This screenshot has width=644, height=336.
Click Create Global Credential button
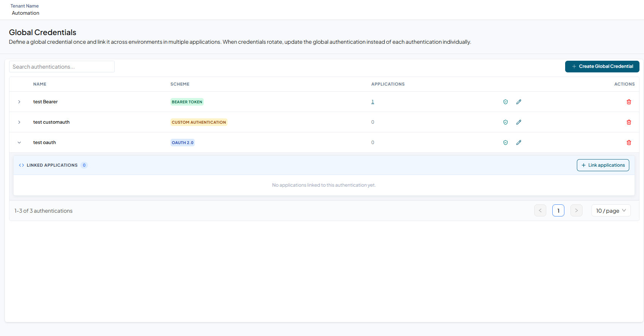tap(602, 66)
